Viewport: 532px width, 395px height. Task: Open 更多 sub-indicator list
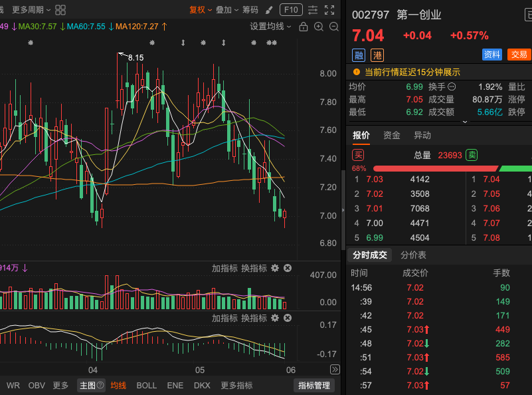tap(60, 386)
